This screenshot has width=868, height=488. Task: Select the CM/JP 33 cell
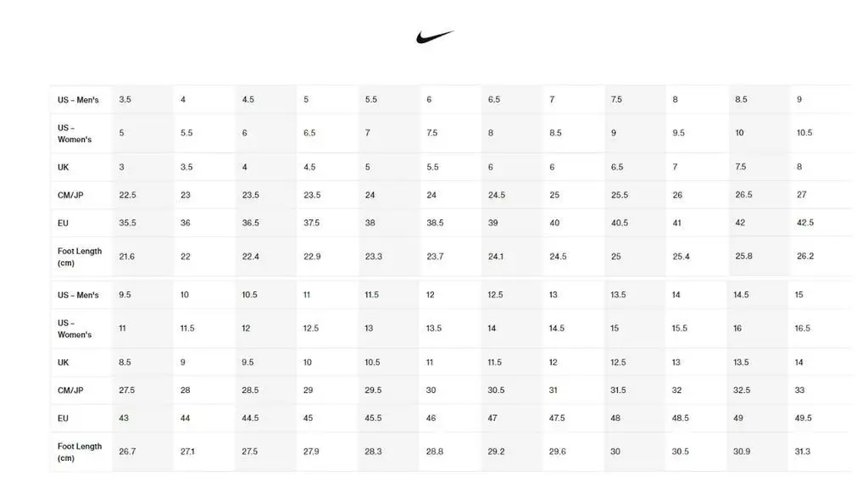(x=799, y=391)
